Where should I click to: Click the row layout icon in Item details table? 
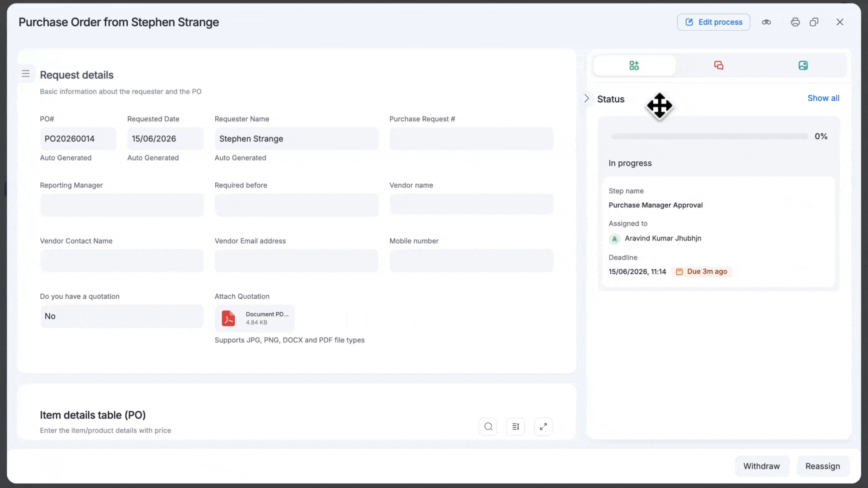[x=515, y=427]
